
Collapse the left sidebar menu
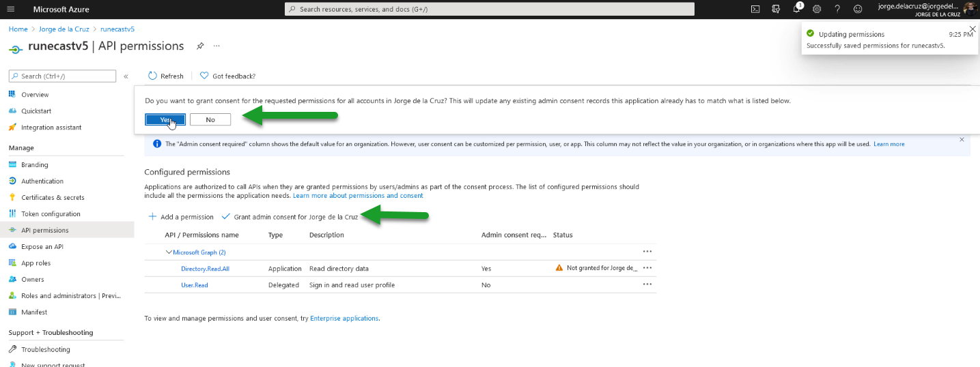(x=126, y=76)
